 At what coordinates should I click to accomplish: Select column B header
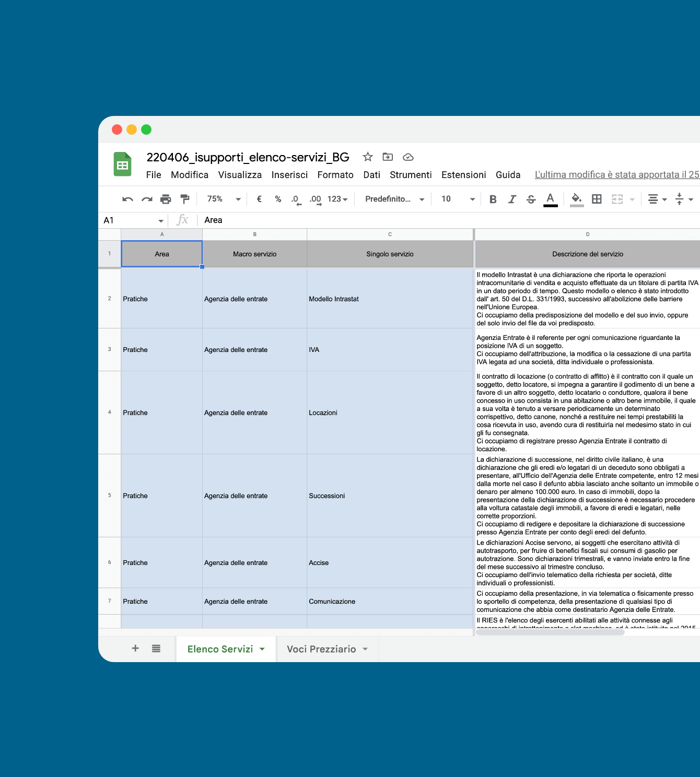coord(255,234)
